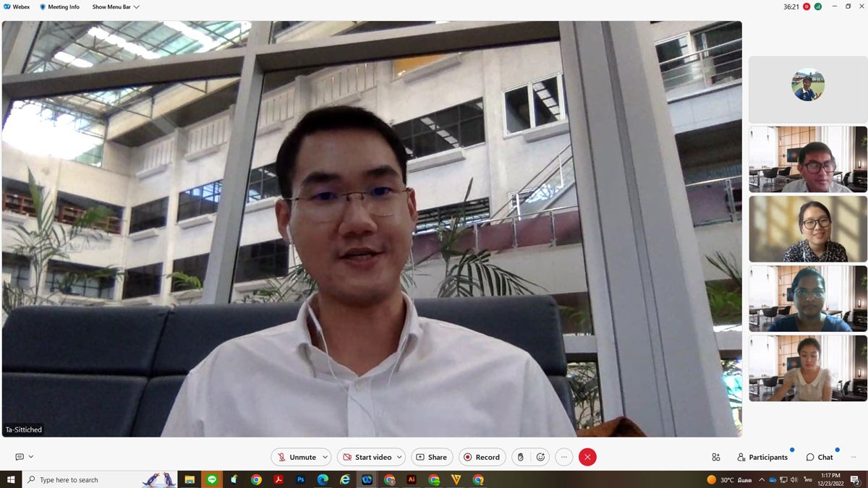This screenshot has height=488, width=868.
Task: Open the Chat panel
Action: (820, 457)
